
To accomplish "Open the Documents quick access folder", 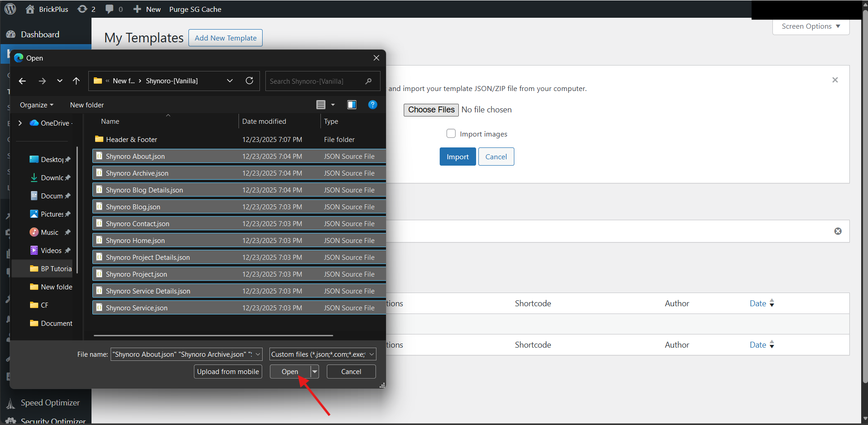I will (x=50, y=196).
